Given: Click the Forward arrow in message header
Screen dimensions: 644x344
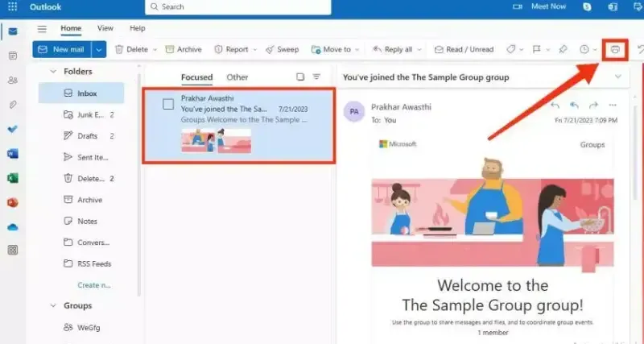Looking at the screenshot, I should [593, 106].
